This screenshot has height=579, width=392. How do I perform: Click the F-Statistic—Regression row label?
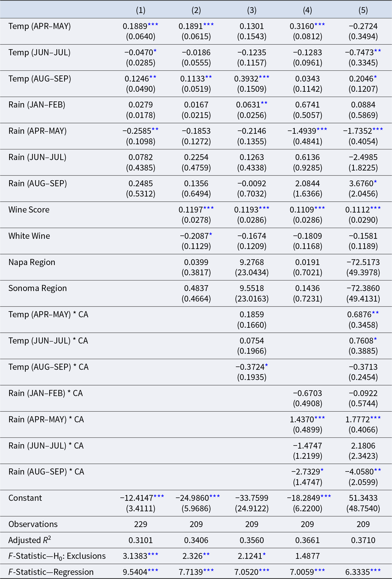[51, 572]
